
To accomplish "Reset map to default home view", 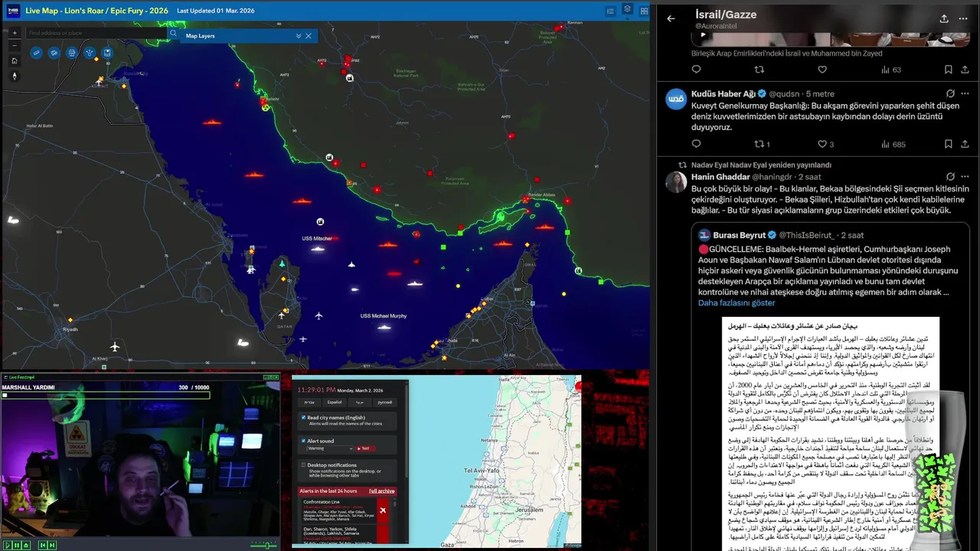I will pyautogui.click(x=15, y=60).
